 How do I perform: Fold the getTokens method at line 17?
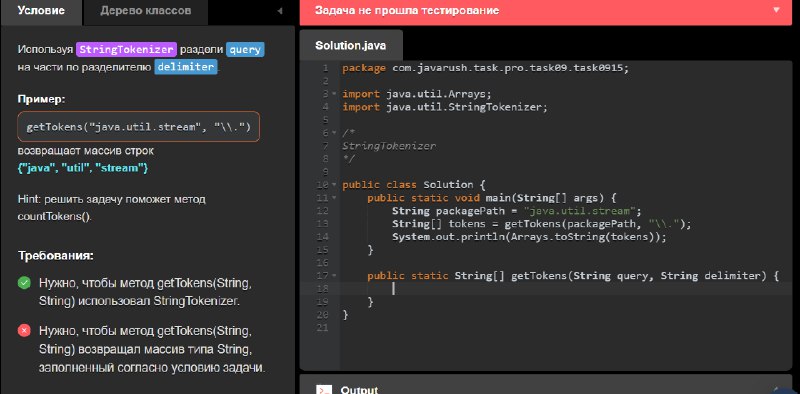point(334,276)
